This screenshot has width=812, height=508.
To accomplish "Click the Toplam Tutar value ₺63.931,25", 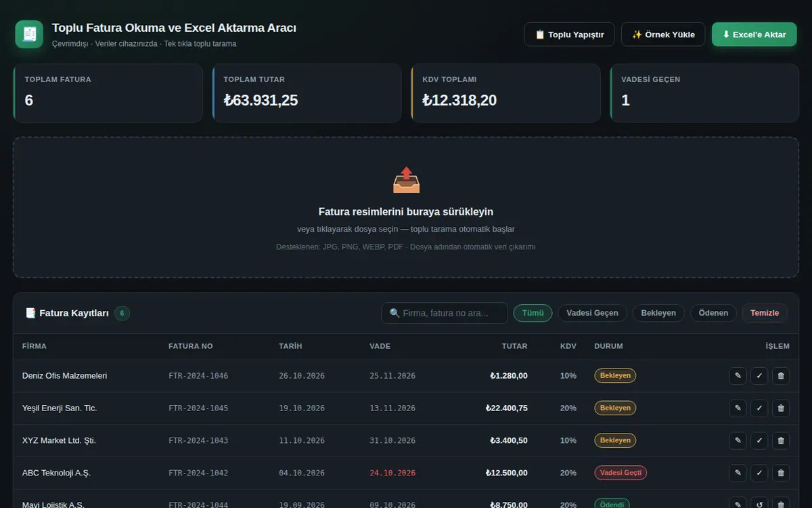I will click(x=261, y=100).
